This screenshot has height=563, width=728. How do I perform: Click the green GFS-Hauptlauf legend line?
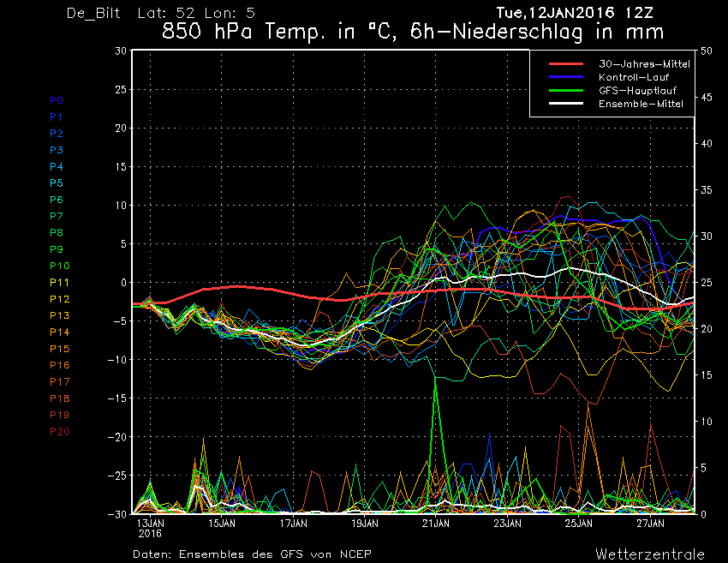tap(566, 90)
